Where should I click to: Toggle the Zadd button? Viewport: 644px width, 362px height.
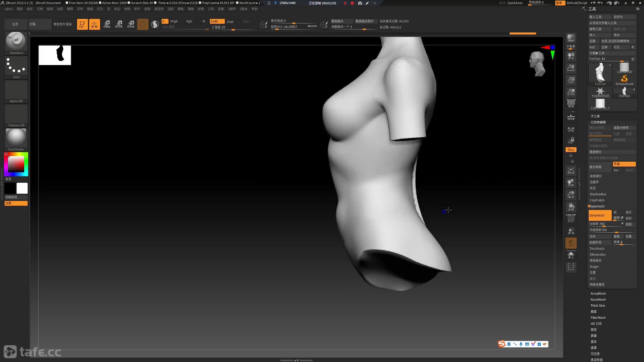(217, 21)
